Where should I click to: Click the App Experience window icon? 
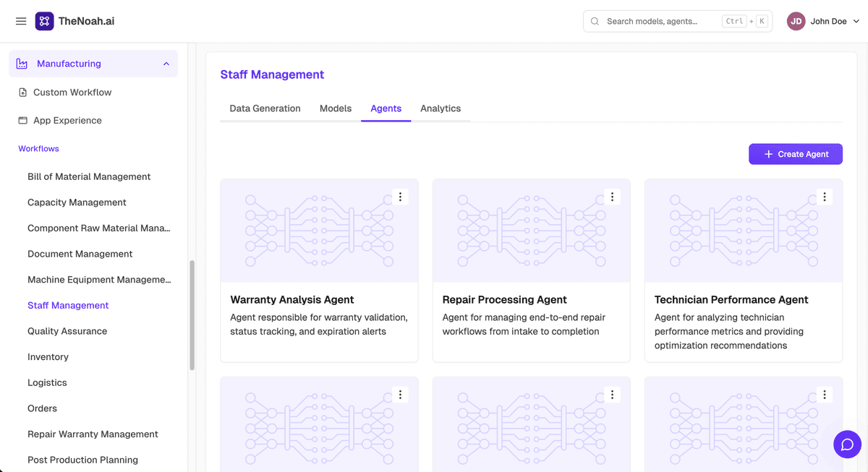pyautogui.click(x=23, y=121)
